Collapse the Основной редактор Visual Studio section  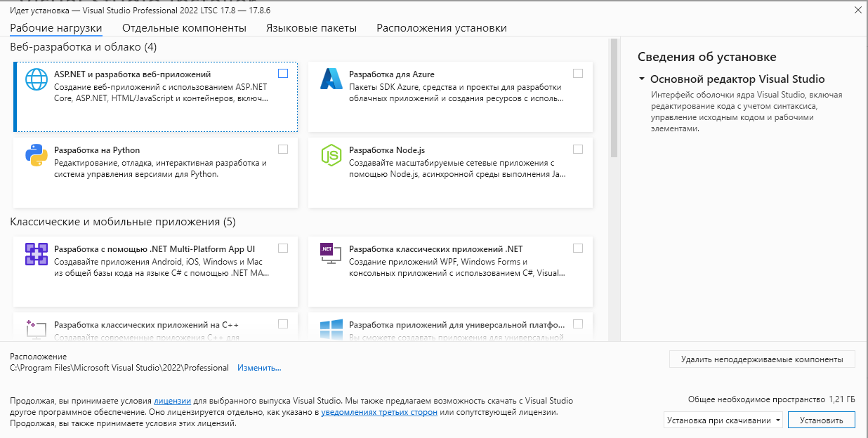(x=642, y=79)
